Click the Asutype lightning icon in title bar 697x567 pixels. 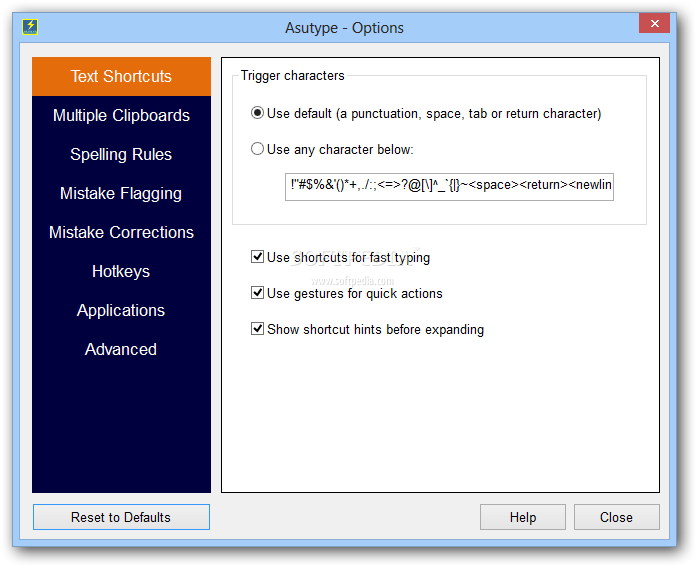[30, 27]
